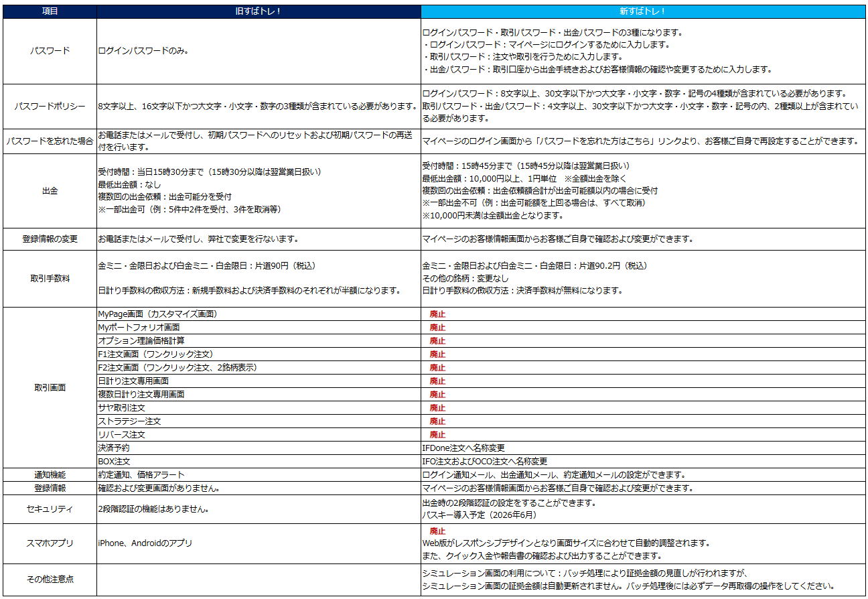The height and width of the screenshot is (599, 868).
Task: Select the 登録情報の変更 row label
Action: [50, 239]
